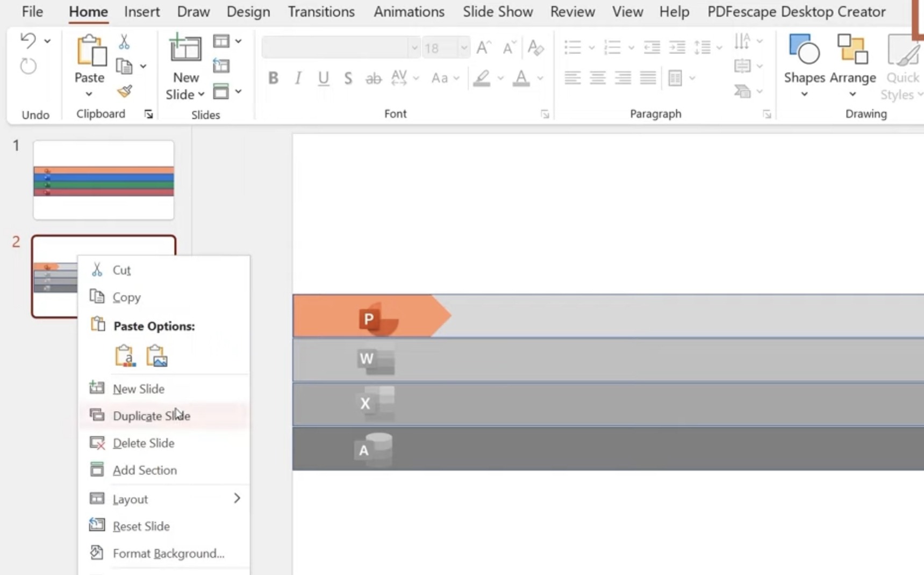Click the Increase List Level icon
This screenshot has height=575, width=924.
677,48
